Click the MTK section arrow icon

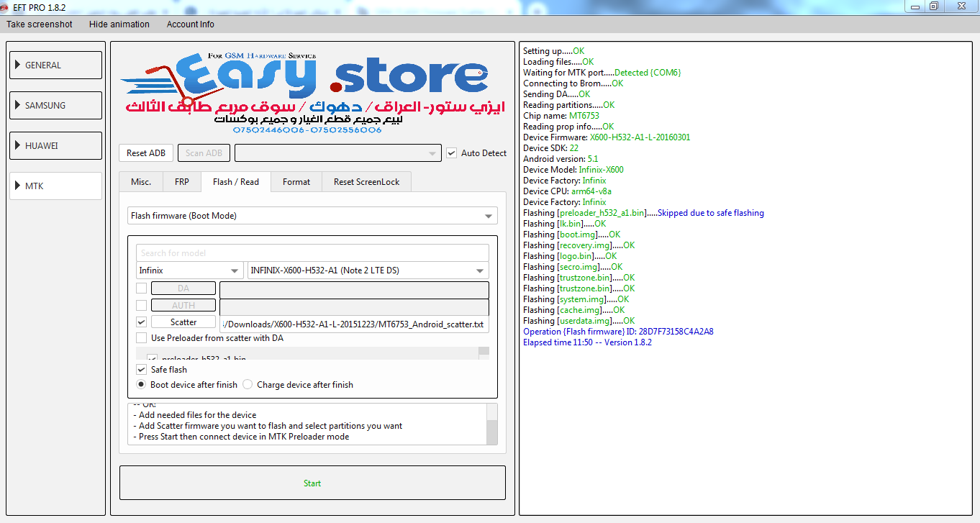(17, 186)
